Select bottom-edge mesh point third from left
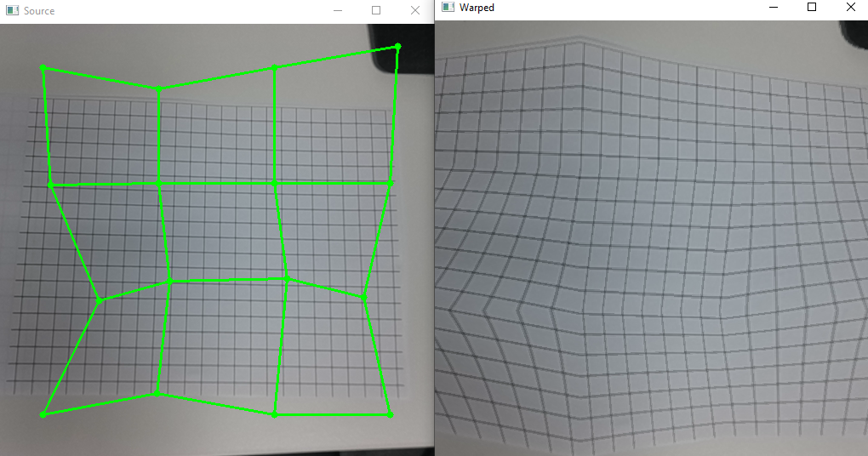868x456 pixels. point(274,414)
